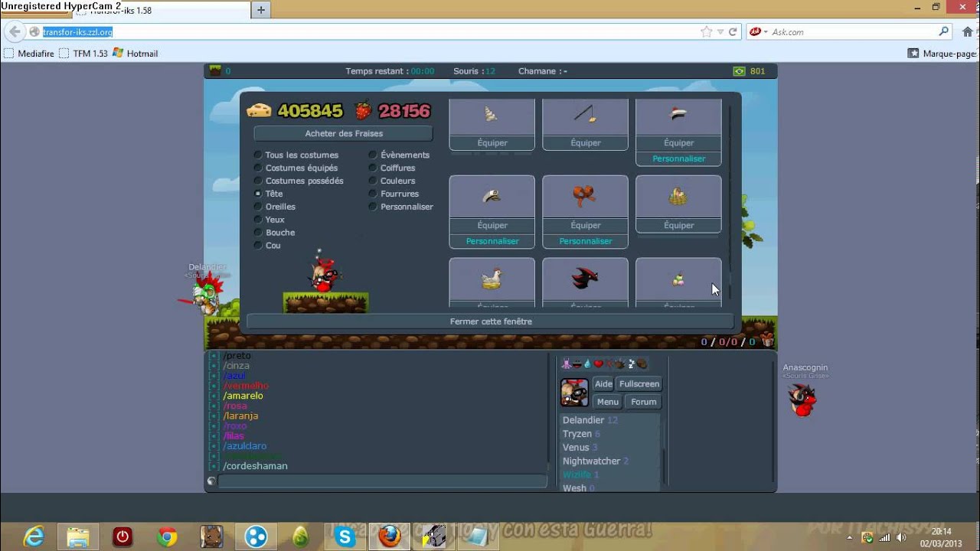
Task: Select the 'Tête' category radio button
Action: 258,194
